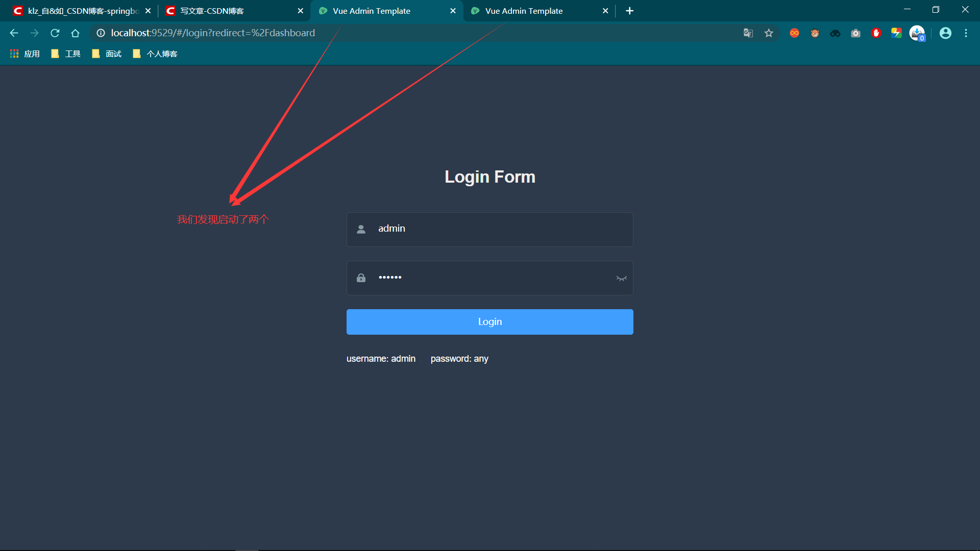Open the camera screenshot extension
Screen dimensions: 980x551
tap(856, 33)
